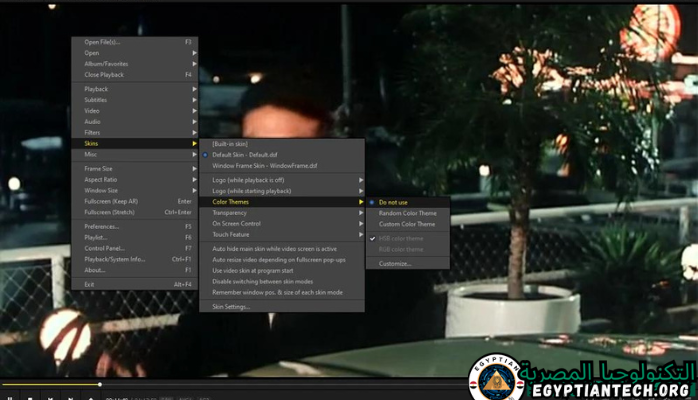Viewport: 698px width, 400px height.
Task: Open the Aspect Ratio submenu
Action: tap(101, 179)
